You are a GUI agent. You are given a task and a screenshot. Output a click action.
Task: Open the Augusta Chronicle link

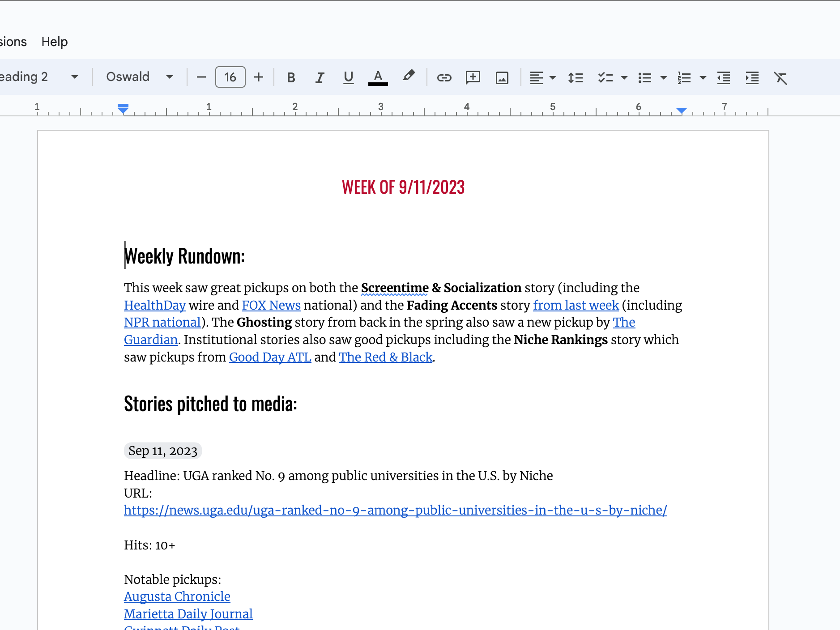click(x=177, y=596)
